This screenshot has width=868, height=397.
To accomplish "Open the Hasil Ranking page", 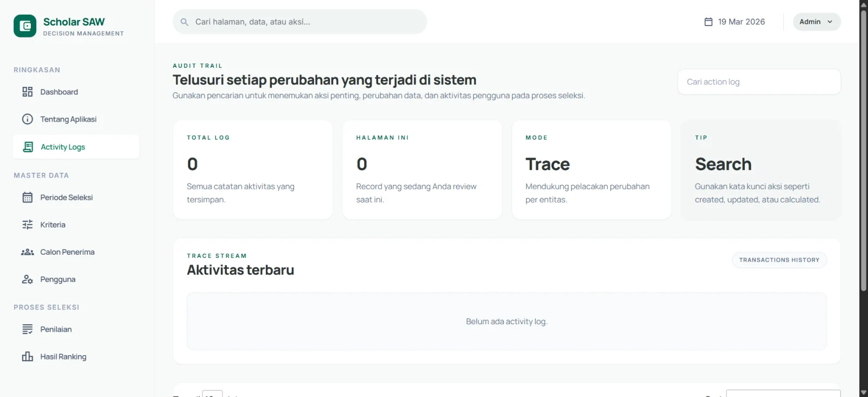I will point(63,357).
